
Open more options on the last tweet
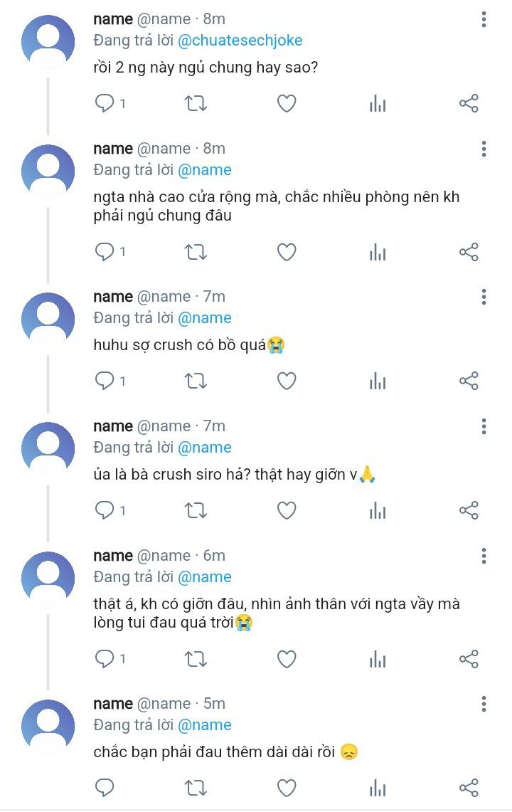(x=484, y=704)
